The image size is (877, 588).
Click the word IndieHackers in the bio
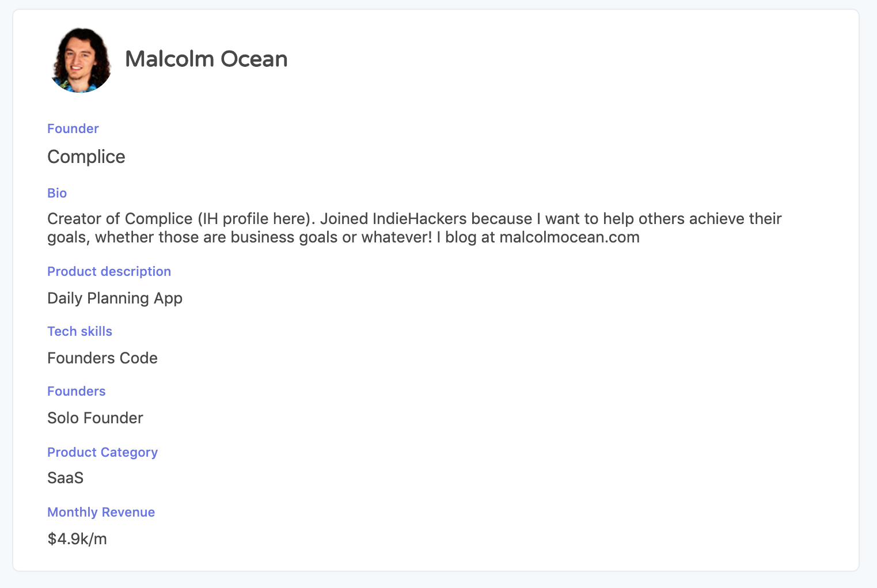pos(420,219)
